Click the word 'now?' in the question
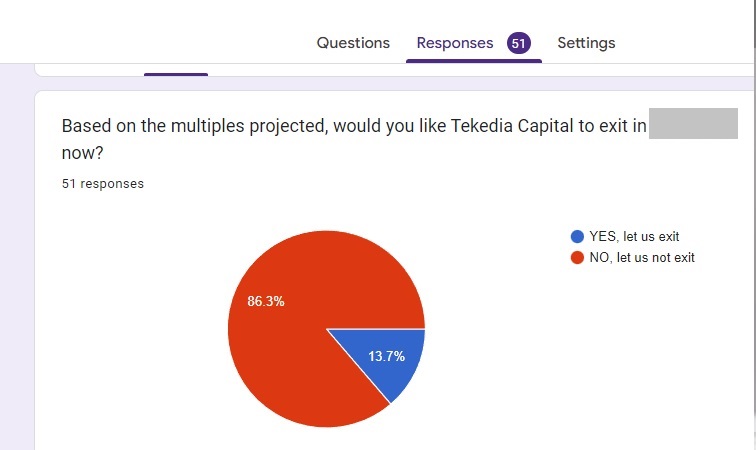756x450 pixels. click(82, 153)
